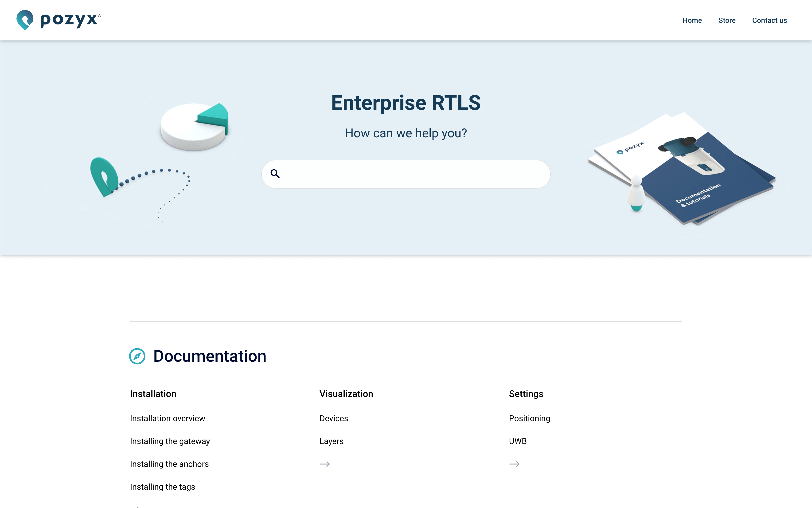
Task: Open the Store menu item
Action: tap(727, 20)
